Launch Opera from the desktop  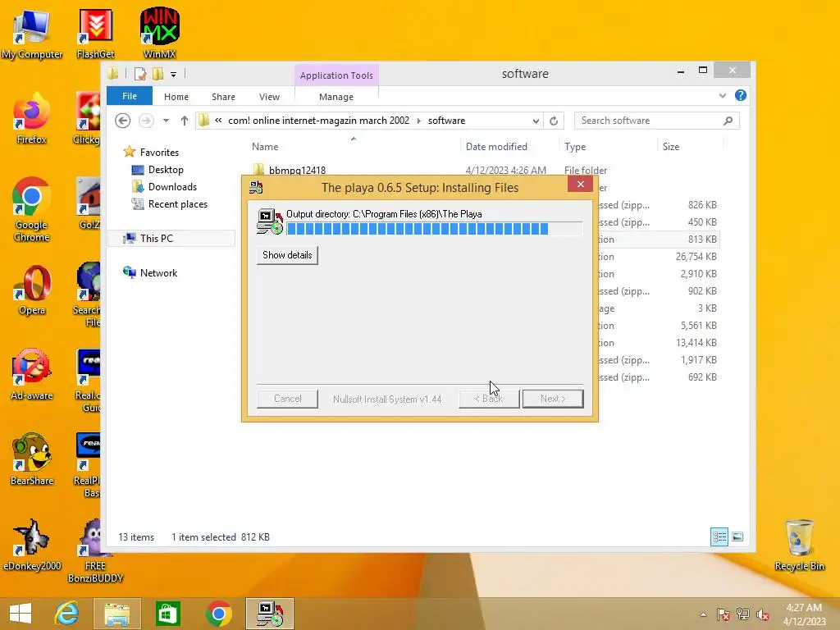click(32, 290)
